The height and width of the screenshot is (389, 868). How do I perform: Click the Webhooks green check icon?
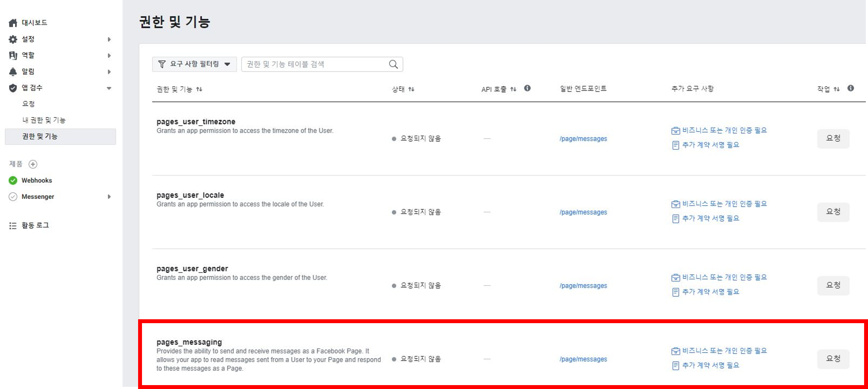pos(13,181)
